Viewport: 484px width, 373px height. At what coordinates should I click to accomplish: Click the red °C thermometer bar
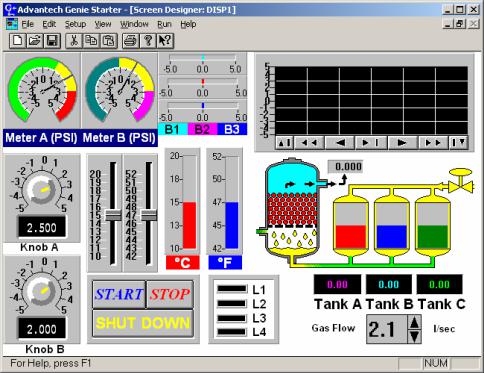coord(189,225)
